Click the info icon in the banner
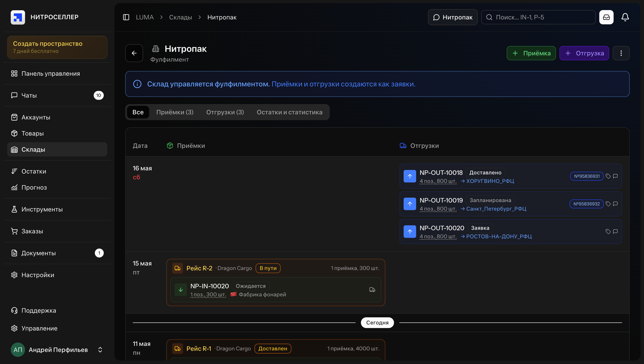 click(137, 84)
